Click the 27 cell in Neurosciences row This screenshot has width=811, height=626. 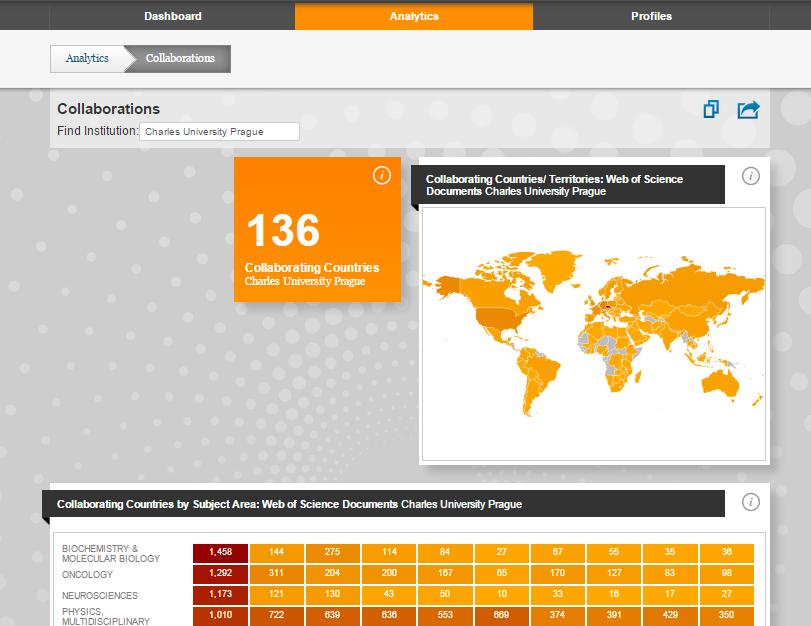(727, 594)
